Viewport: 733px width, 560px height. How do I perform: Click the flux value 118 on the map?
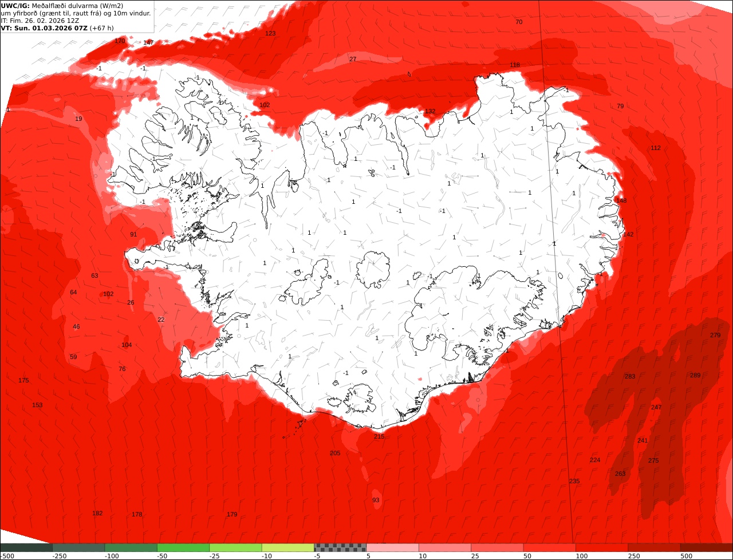pos(515,65)
